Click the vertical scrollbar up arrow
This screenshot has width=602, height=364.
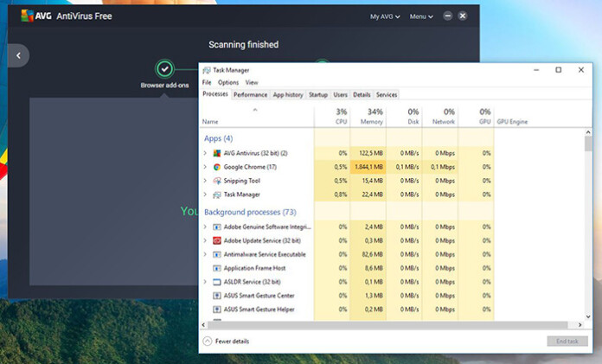point(588,132)
